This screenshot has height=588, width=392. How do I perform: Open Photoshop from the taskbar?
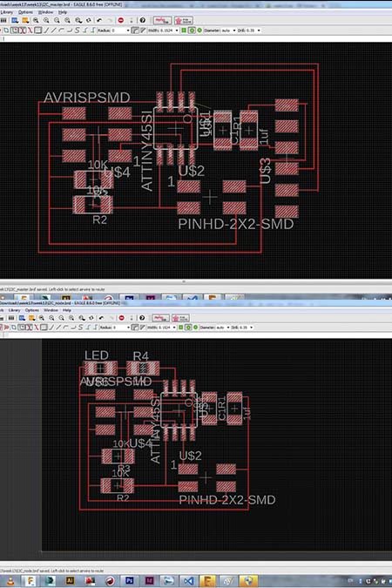pyautogui.click(x=130, y=580)
